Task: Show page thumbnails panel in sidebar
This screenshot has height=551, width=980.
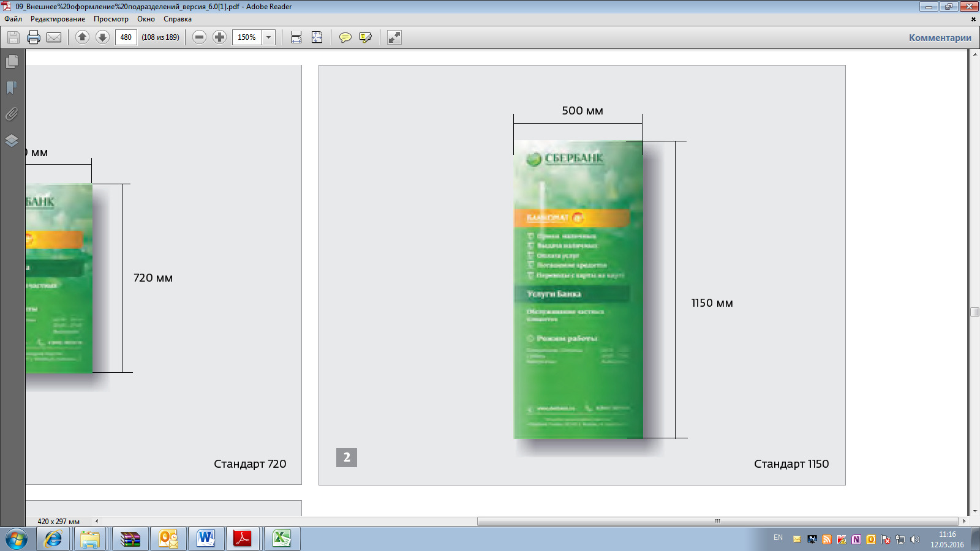Action: pos(12,62)
